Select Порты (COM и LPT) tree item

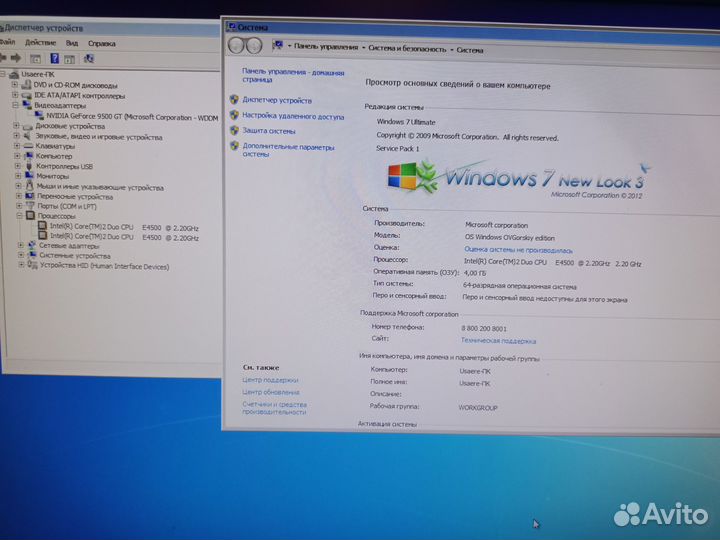tap(67, 206)
